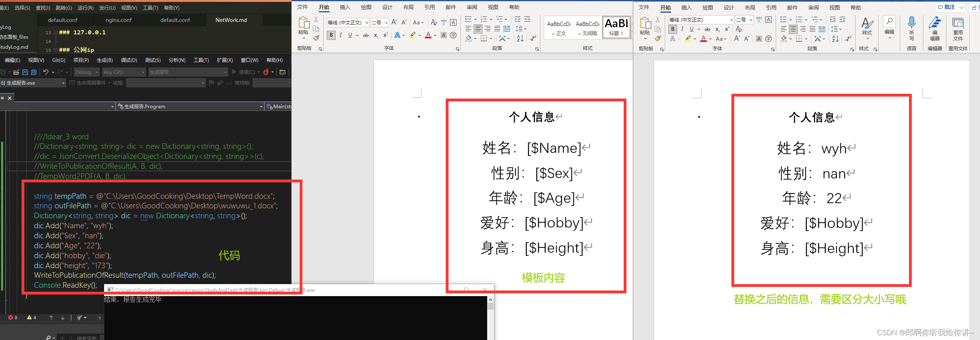Click Cut scissors in Word window showing [$Name]
This screenshot has height=340, width=980.
[316, 19]
